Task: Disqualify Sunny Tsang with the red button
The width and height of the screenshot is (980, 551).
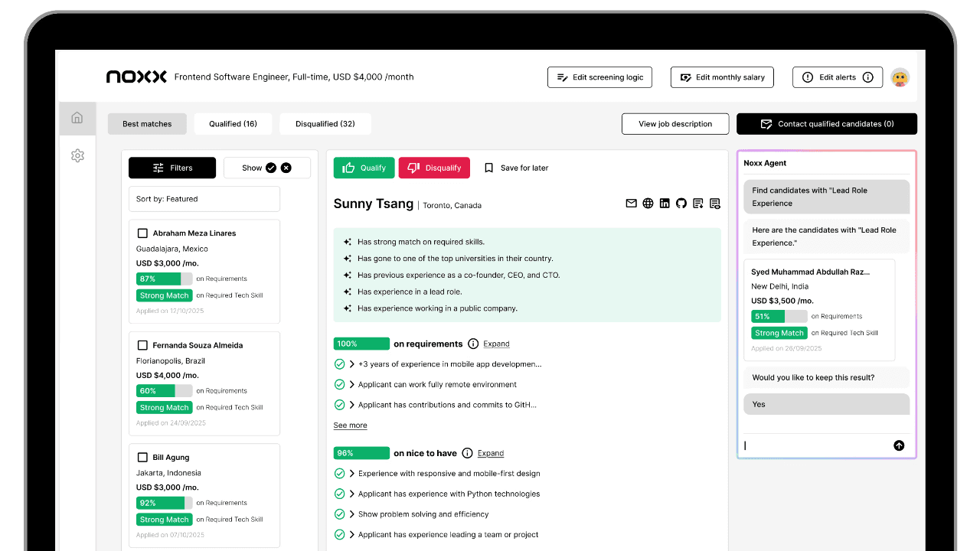Action: [x=433, y=168]
